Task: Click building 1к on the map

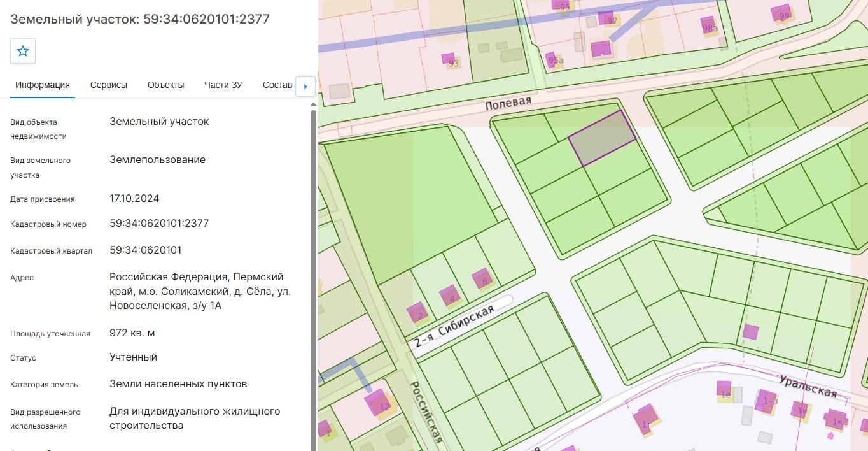Action: [x=836, y=419]
